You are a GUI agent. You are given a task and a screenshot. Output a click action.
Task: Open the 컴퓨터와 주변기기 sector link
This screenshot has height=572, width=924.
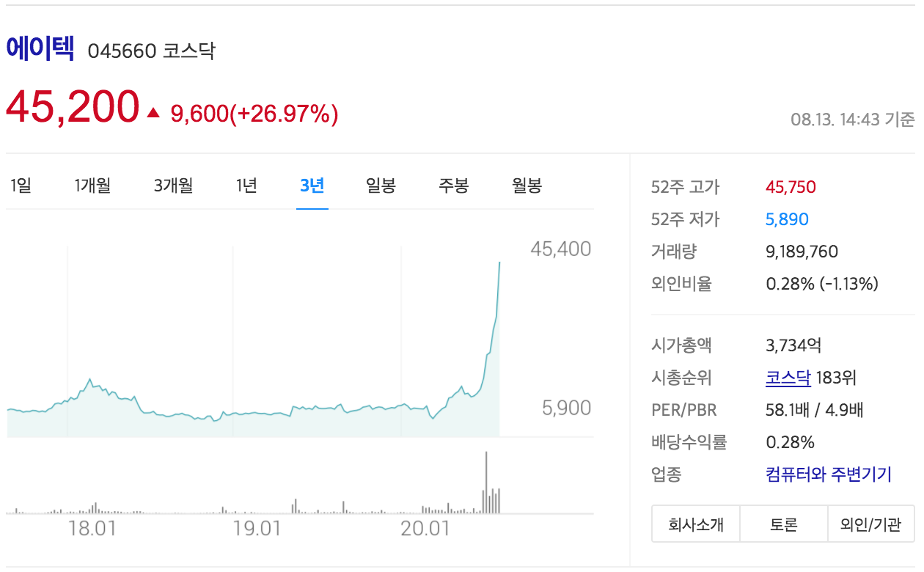tap(828, 474)
